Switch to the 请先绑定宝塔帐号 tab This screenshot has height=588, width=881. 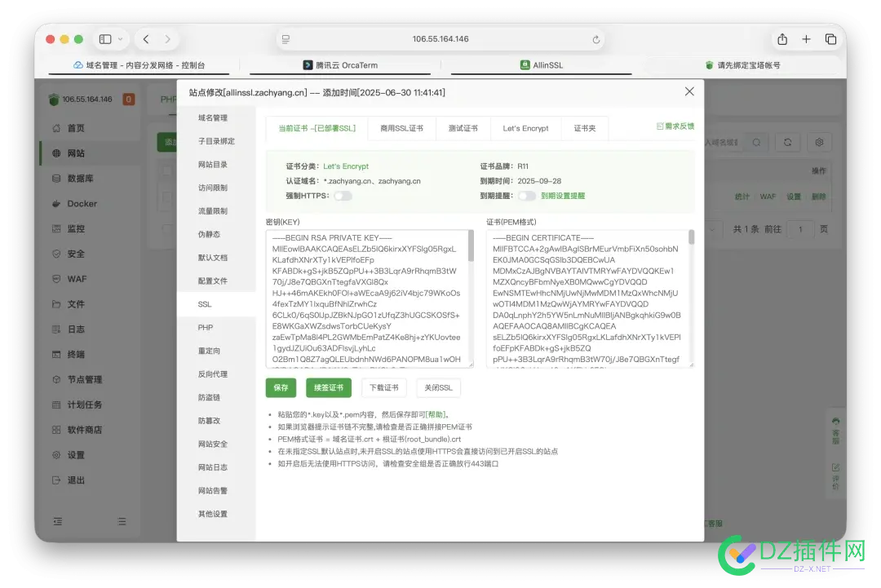tap(743, 65)
